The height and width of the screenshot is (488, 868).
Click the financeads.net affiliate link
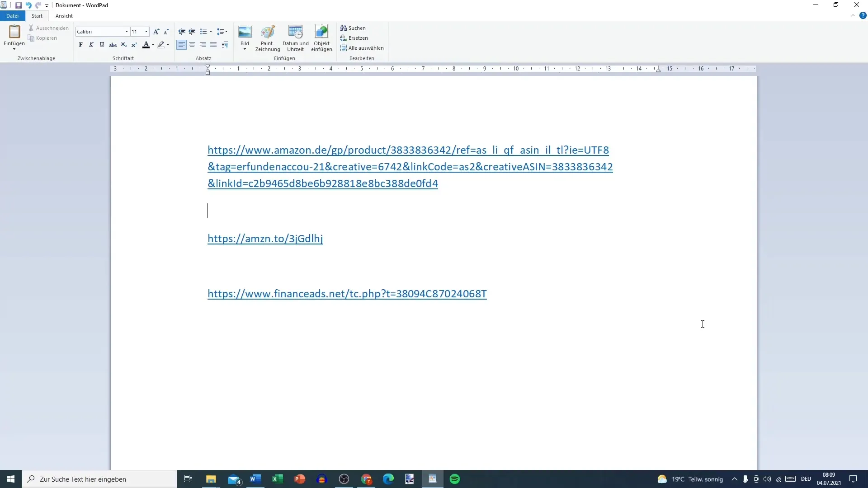[x=347, y=294]
